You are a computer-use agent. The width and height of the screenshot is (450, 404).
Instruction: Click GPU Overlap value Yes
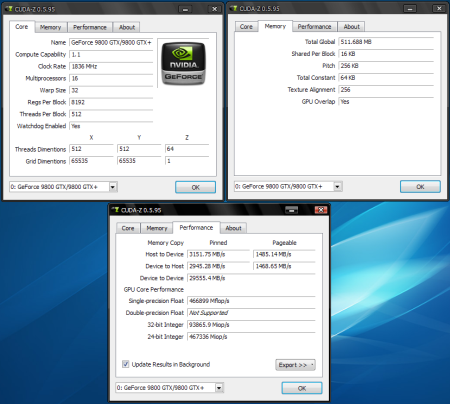[386, 102]
